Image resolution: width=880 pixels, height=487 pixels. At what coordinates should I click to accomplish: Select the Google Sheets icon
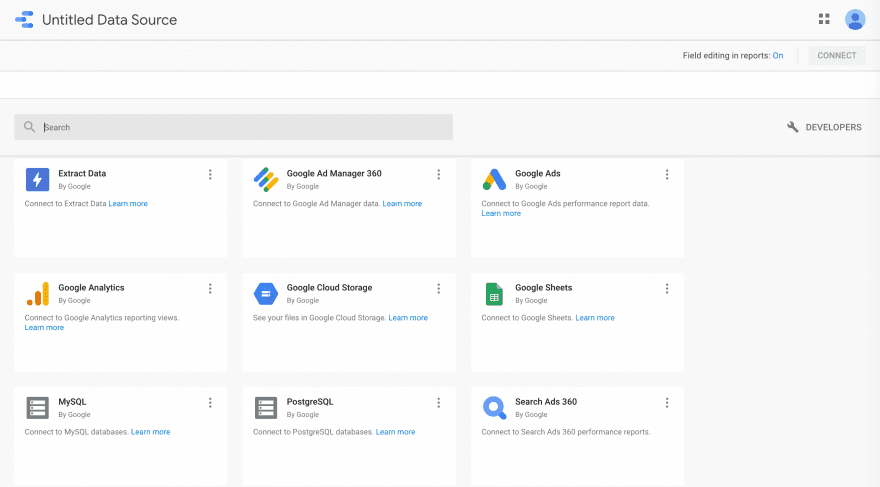494,294
